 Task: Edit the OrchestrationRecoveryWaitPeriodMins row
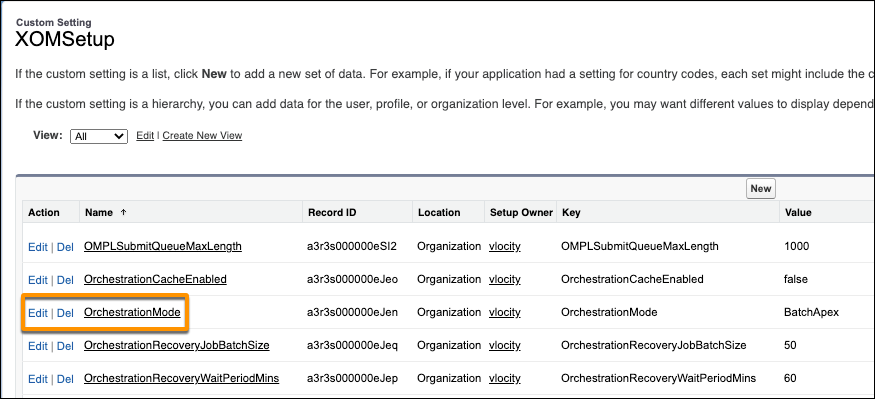[38, 379]
